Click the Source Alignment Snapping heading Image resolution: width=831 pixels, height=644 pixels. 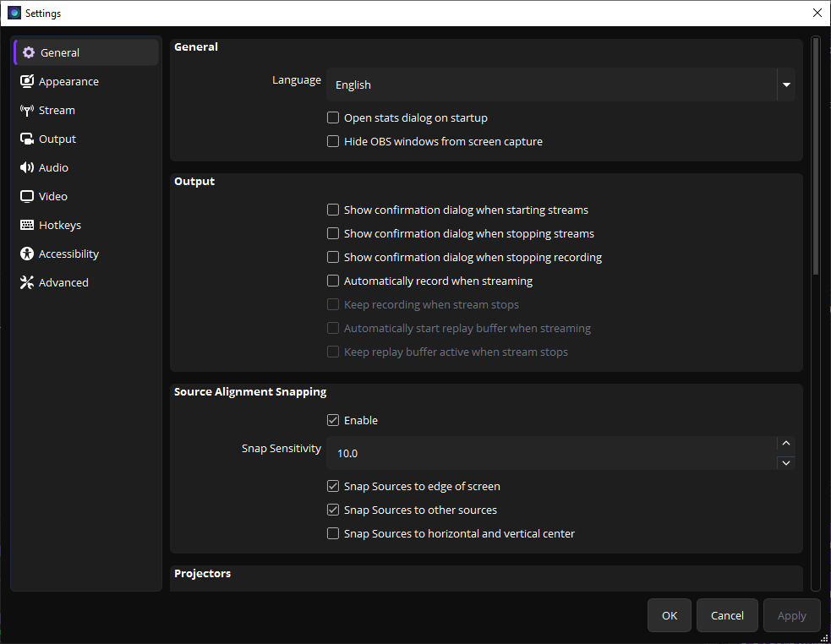tap(250, 391)
